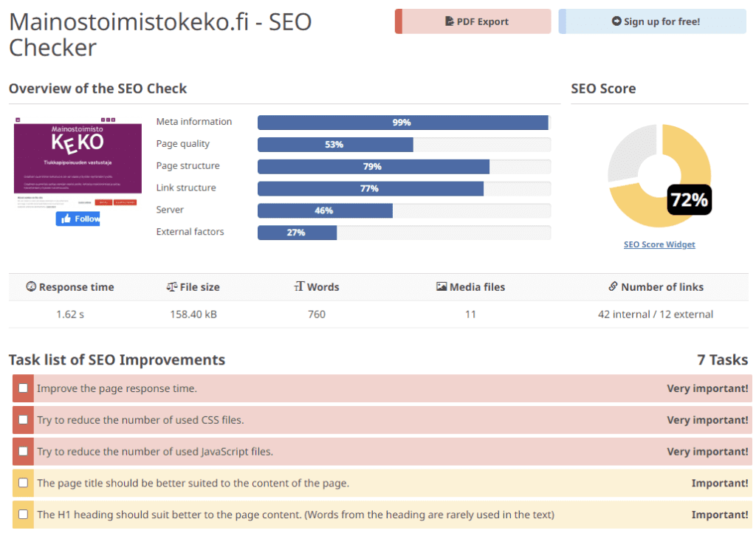
Task: Click 'Important!' on the page title row
Action: click(x=720, y=483)
